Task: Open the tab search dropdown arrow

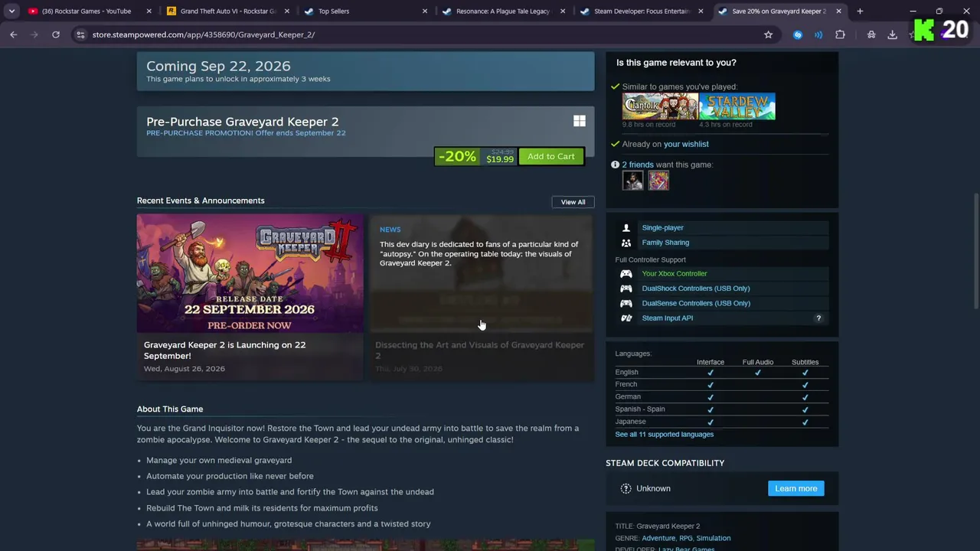Action: click(11, 11)
